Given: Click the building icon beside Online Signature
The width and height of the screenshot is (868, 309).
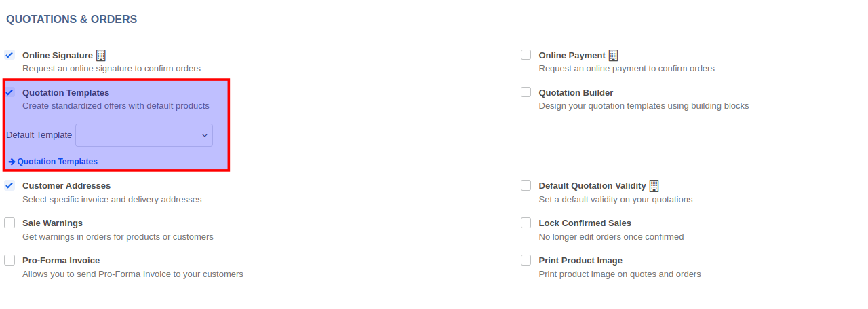Looking at the screenshot, I should pos(101,56).
